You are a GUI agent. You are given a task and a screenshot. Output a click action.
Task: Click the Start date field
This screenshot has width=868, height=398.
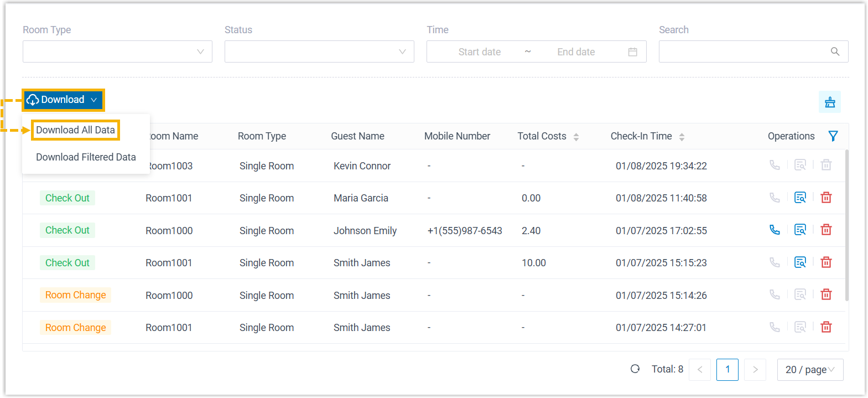tap(479, 52)
